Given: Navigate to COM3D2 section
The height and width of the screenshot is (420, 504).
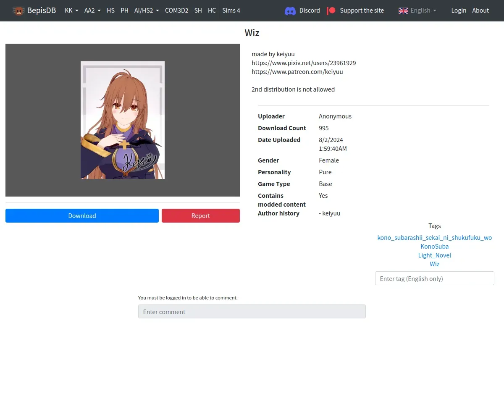Looking at the screenshot, I should click(176, 10).
